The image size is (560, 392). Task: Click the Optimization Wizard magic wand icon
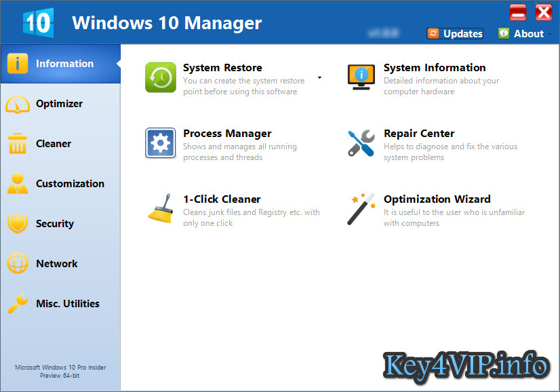click(361, 209)
